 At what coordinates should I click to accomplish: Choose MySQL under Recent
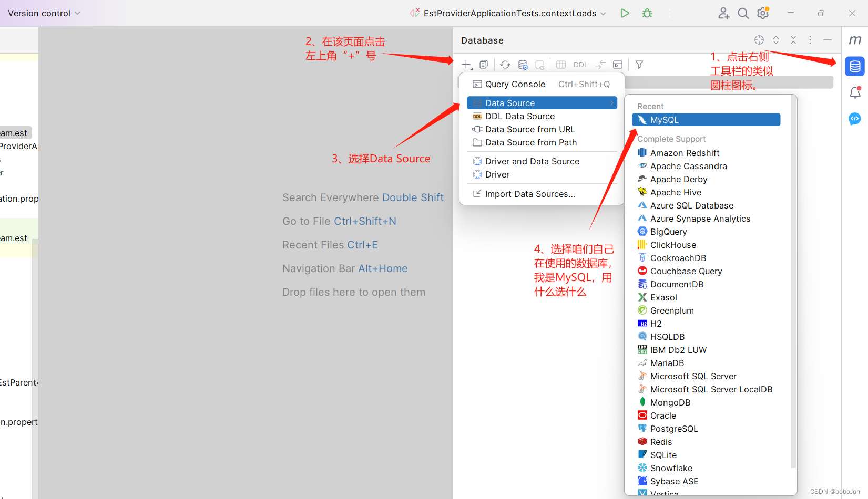pos(706,120)
